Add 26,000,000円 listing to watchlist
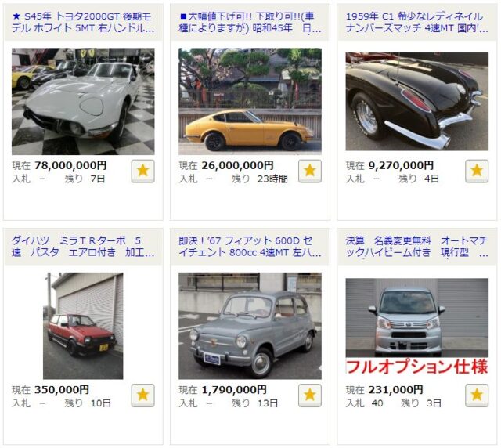This screenshot has height=448, width=501. 310,171
